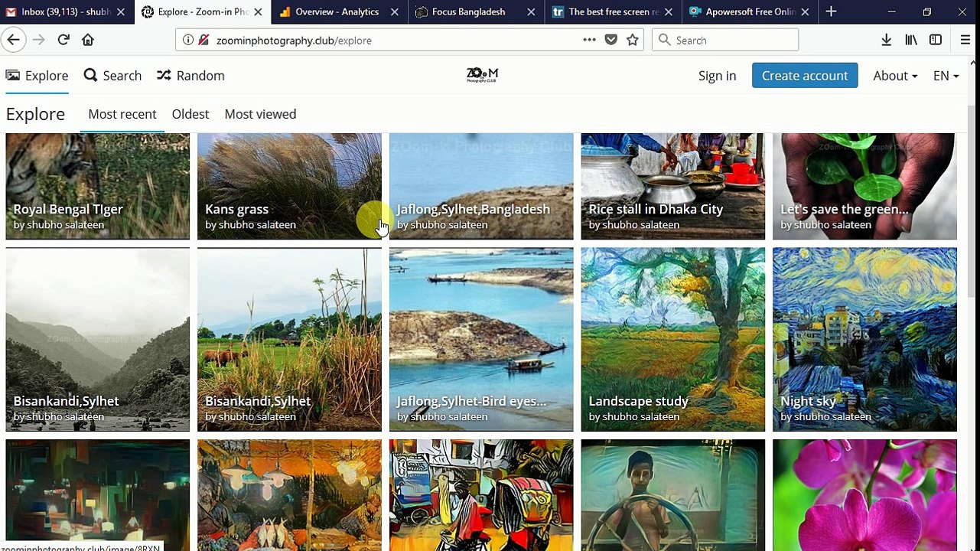
Task: Close the Apowersoft Free Online tab
Action: [x=805, y=12]
